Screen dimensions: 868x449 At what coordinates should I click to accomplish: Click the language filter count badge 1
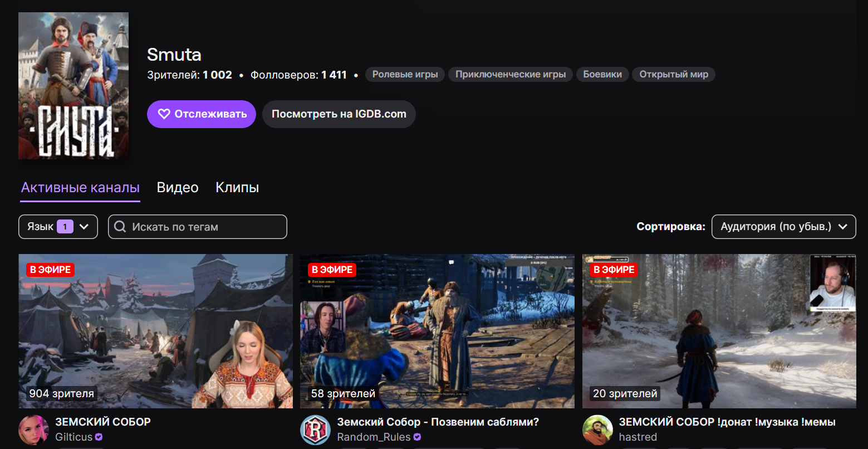tap(65, 227)
